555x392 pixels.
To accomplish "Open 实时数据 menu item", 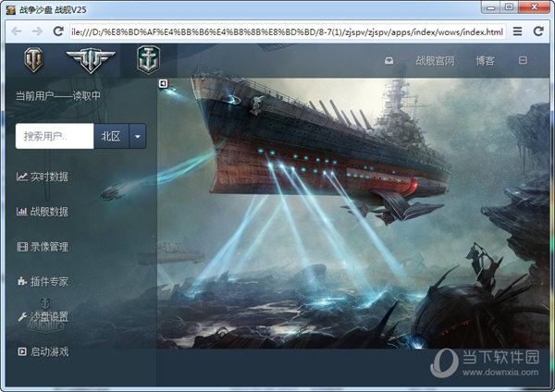I will (43, 177).
